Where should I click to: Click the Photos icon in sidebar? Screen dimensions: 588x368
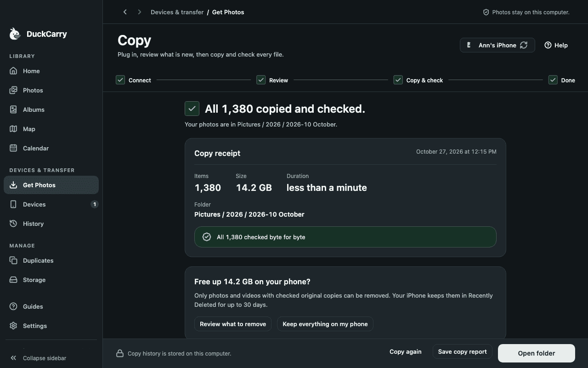(x=13, y=90)
